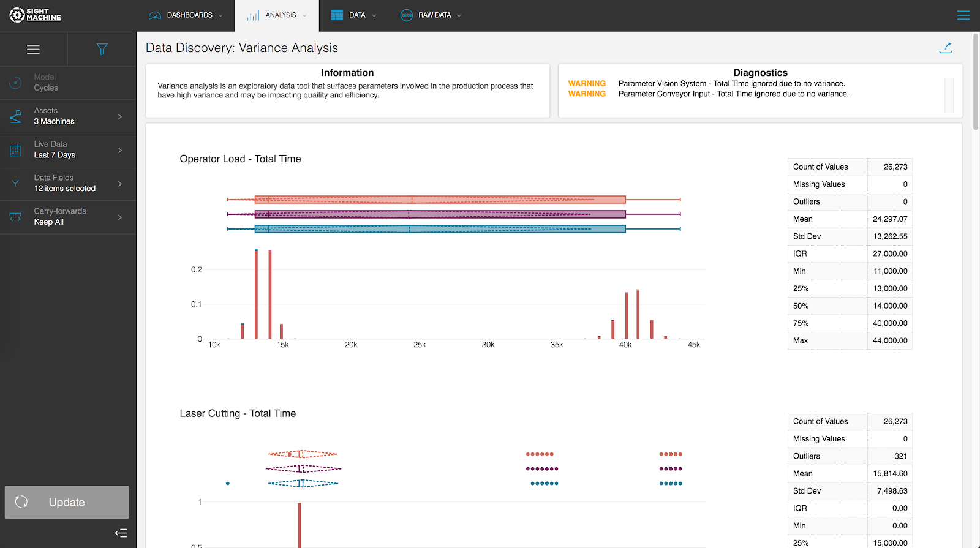Open the Raw Data dropdown arrow
The height and width of the screenshot is (548, 980).
(x=459, y=16)
